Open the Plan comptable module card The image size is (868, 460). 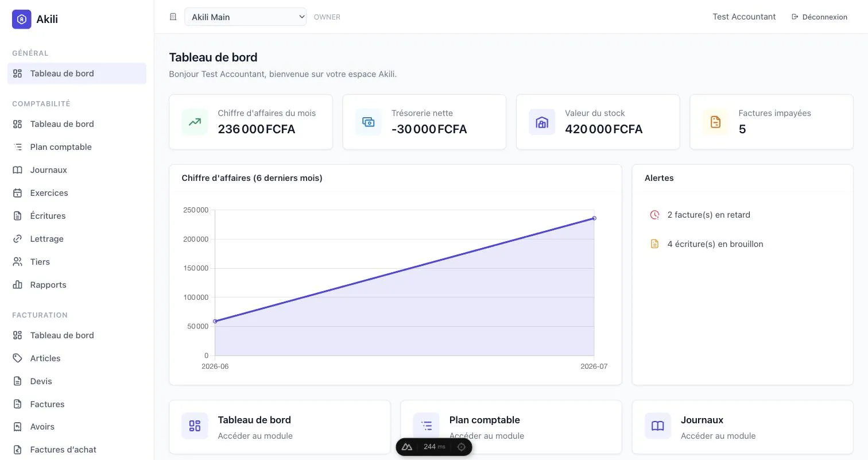tap(511, 427)
